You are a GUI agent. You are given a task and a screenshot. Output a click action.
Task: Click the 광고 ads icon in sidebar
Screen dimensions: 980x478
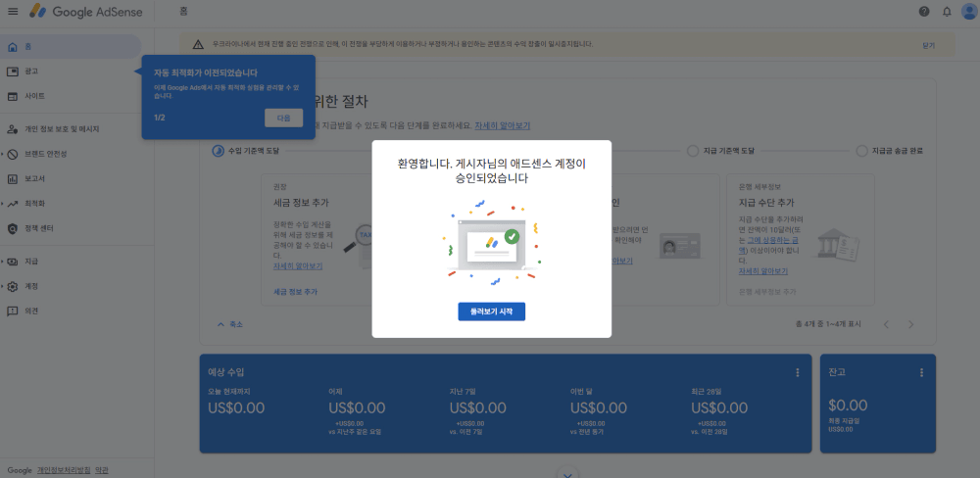[x=13, y=72]
